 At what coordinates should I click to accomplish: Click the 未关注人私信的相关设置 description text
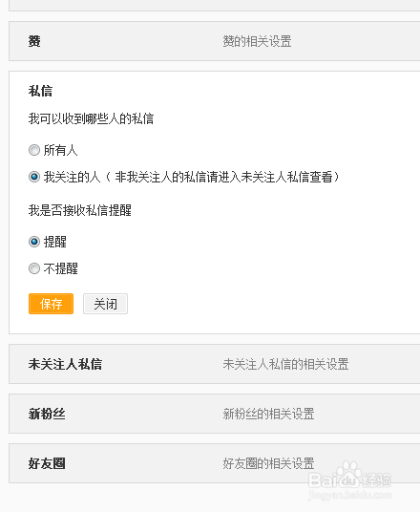tap(285, 364)
